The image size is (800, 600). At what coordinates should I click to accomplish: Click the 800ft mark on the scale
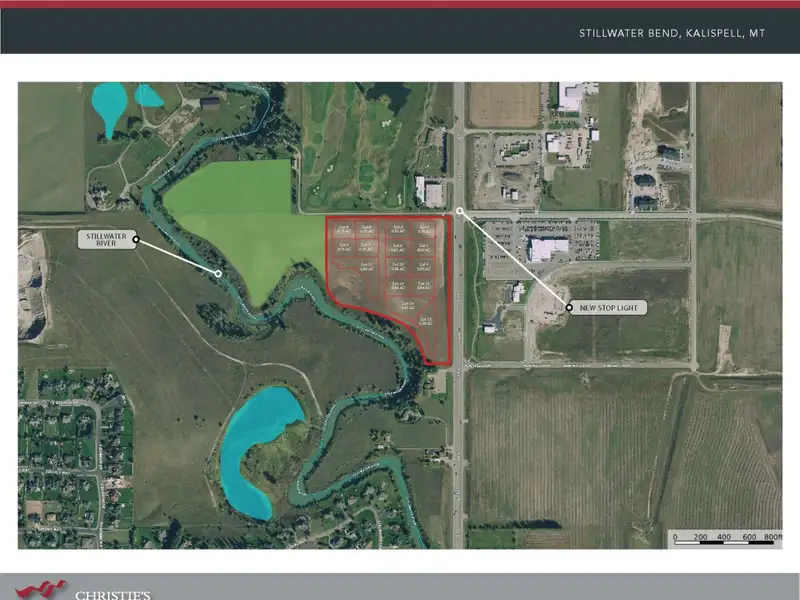click(x=769, y=537)
